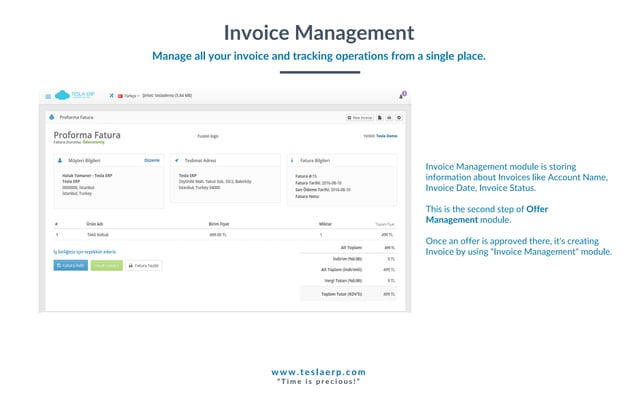
Task: Open the www.teslaerp.com link
Action: tap(319, 372)
